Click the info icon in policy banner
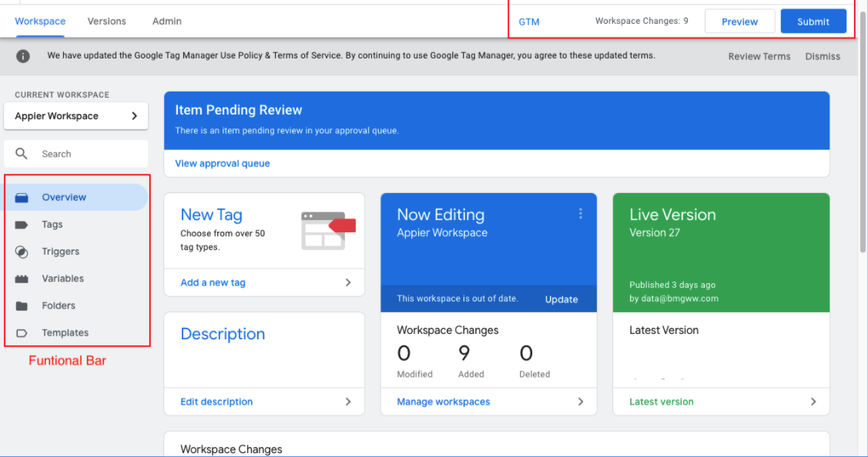Image resolution: width=868 pixels, height=457 pixels. [x=24, y=56]
